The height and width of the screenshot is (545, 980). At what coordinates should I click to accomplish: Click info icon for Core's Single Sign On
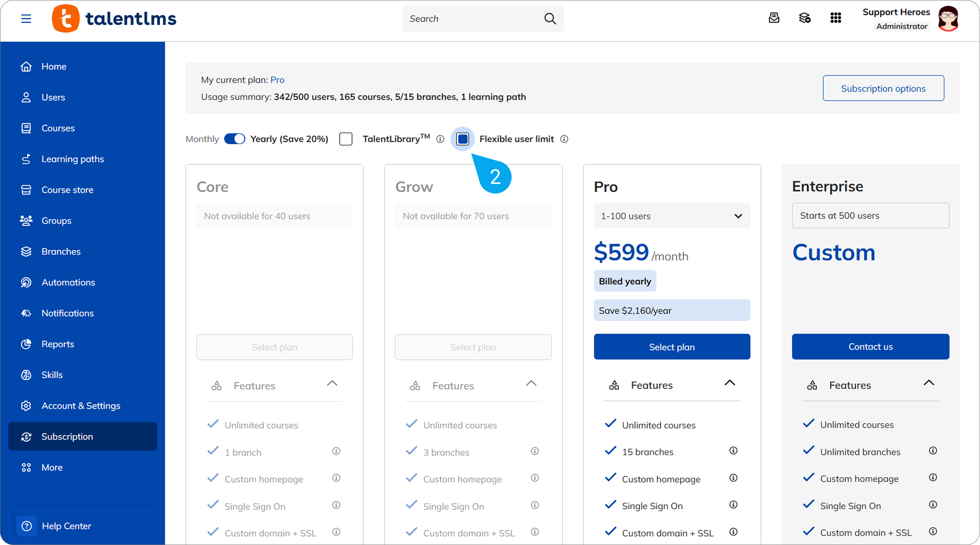click(x=336, y=505)
